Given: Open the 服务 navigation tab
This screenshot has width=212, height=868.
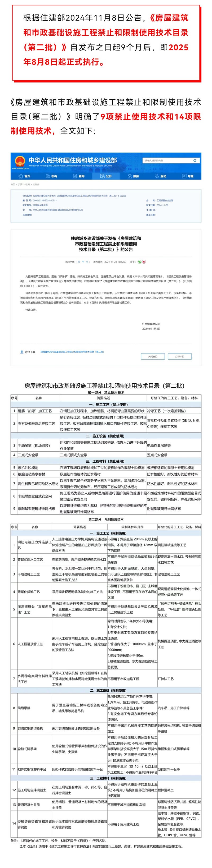Looking at the screenshot, I should 133,176.
